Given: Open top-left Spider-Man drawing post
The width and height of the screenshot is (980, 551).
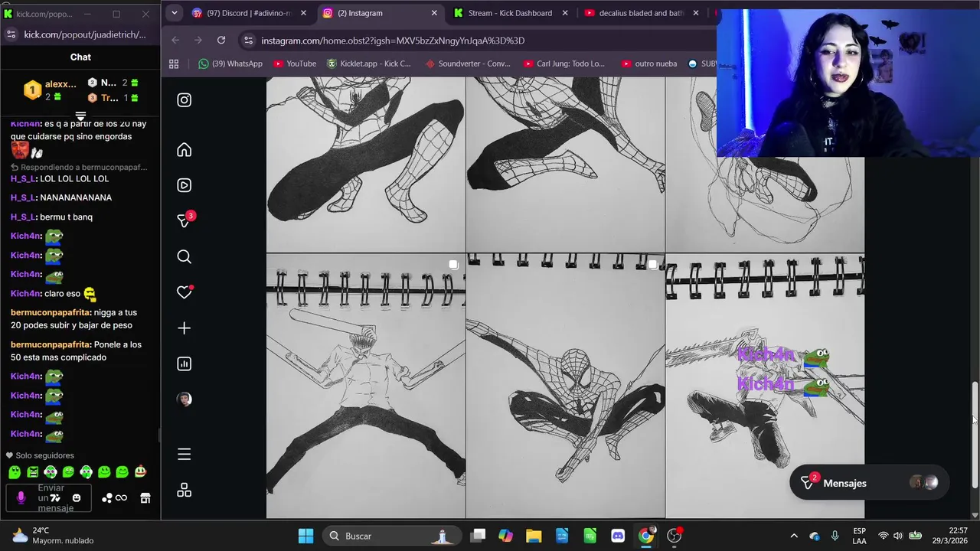Looking at the screenshot, I should [x=366, y=164].
